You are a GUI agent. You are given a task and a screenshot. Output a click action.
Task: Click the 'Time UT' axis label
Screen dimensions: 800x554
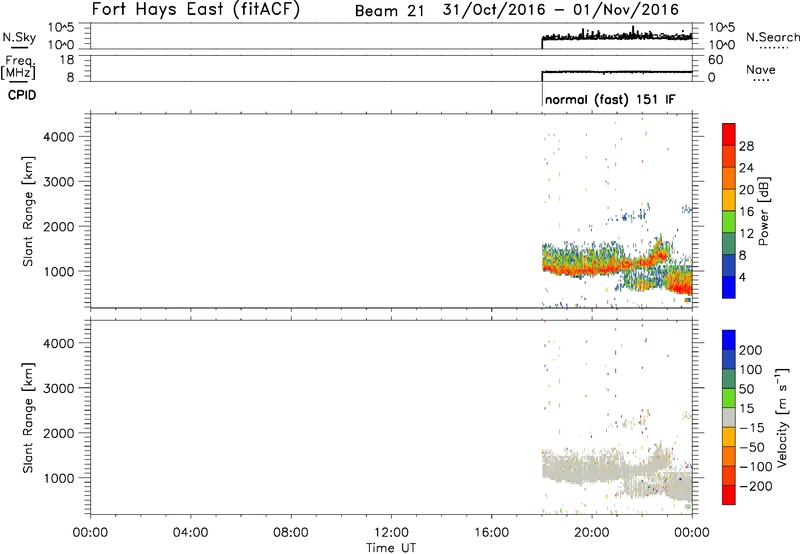391,548
